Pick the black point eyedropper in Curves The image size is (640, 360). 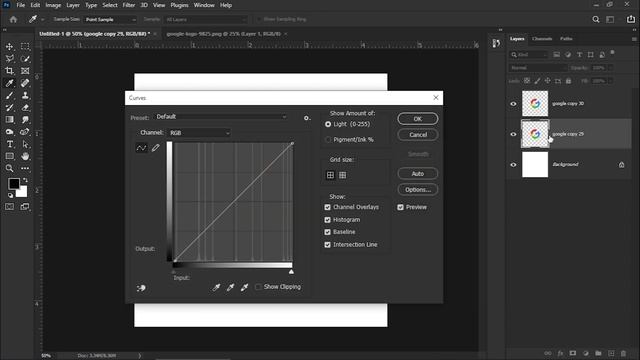(x=216, y=288)
